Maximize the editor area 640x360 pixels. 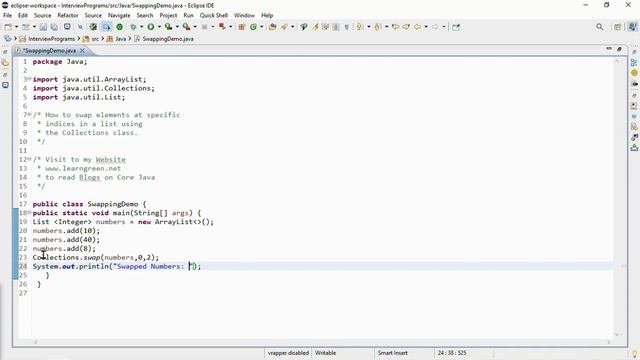coord(619,49)
